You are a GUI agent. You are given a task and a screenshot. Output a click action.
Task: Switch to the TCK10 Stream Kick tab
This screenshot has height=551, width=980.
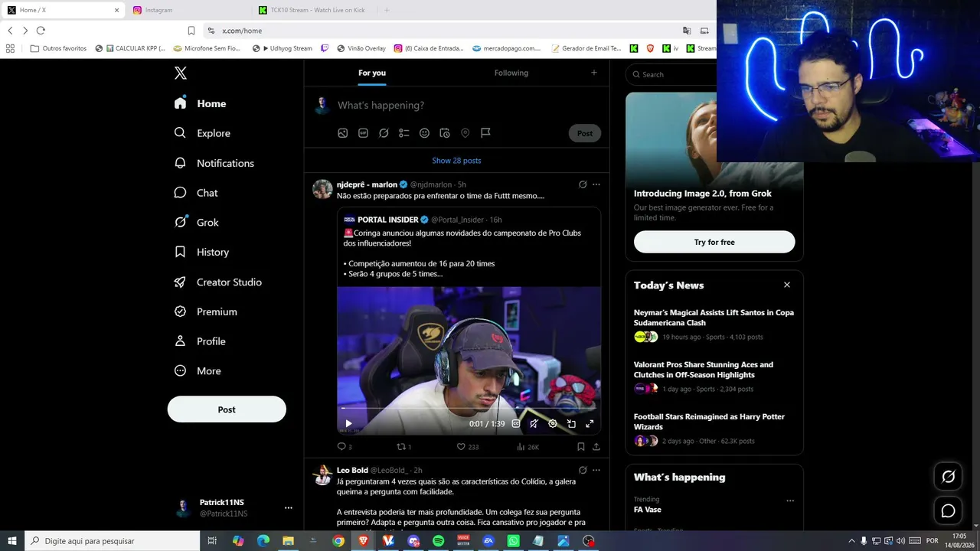[x=315, y=10]
